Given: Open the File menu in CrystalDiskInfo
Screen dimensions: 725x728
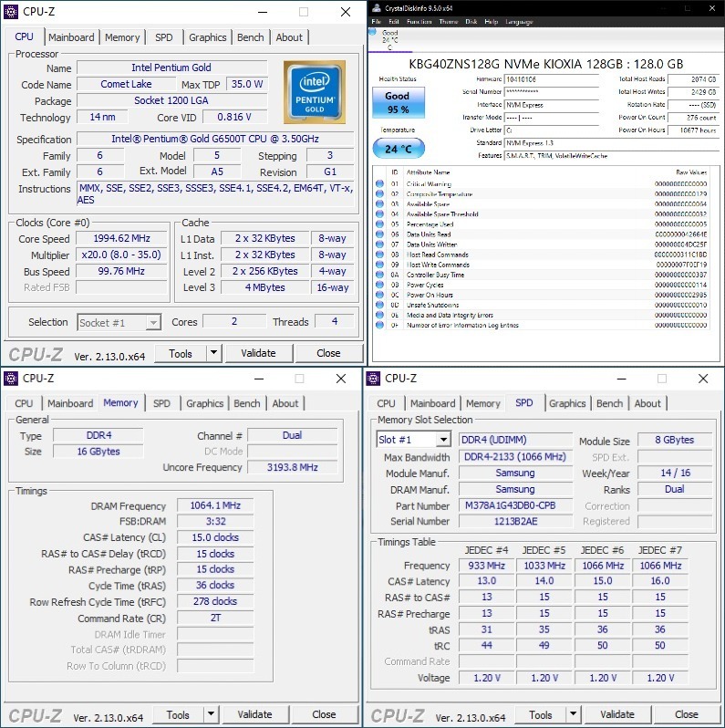Looking at the screenshot, I should pyautogui.click(x=377, y=21).
